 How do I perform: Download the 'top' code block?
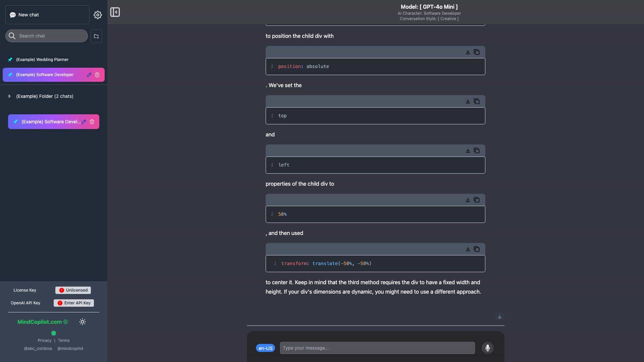[468, 101]
